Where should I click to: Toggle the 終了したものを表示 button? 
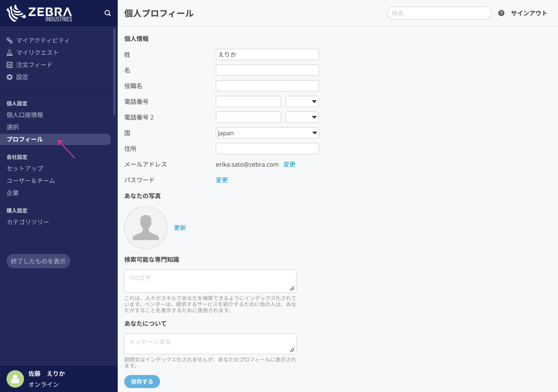[38, 261]
